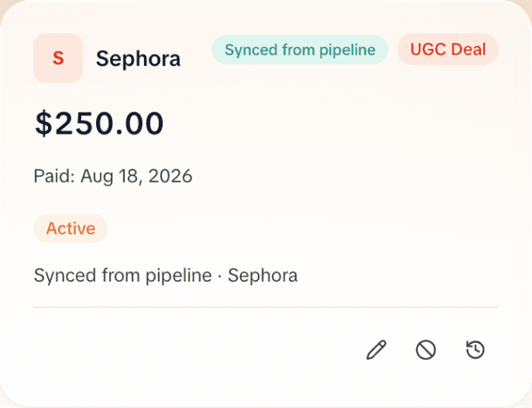Click the Synced from pipeline · Sephora note
Screen dimensions: 532x408
tap(166, 275)
